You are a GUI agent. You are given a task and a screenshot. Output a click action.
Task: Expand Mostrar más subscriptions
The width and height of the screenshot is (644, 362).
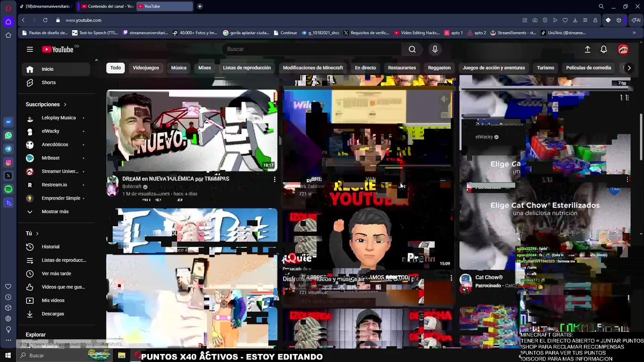coord(56,212)
